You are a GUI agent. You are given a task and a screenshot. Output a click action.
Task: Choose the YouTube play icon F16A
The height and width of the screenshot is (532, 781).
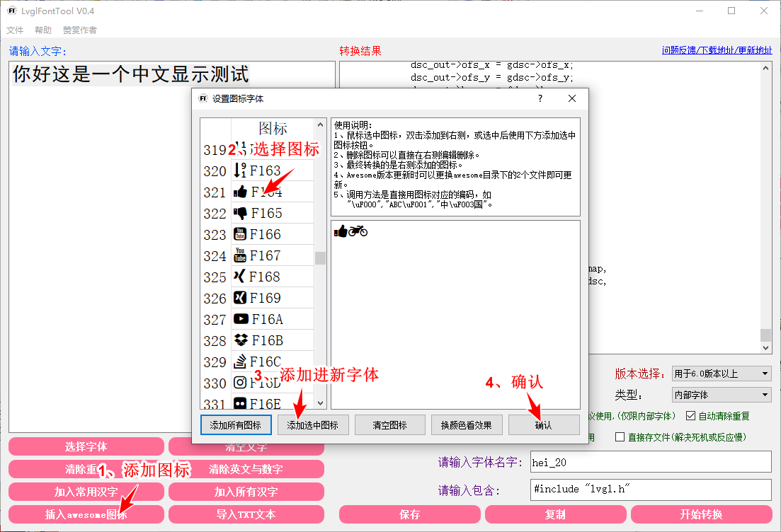click(x=272, y=319)
